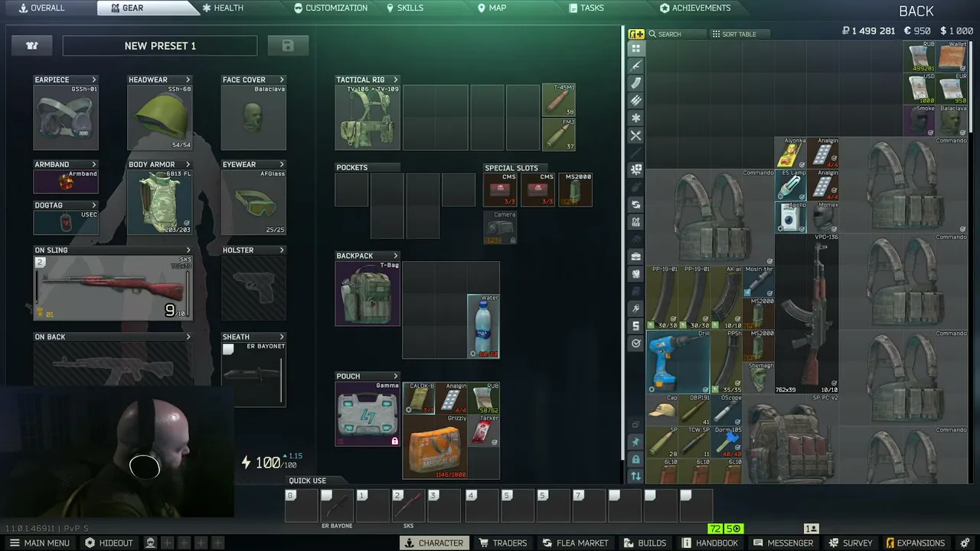Select the armor vest filter icon in stash sidebar
This screenshot has width=980, height=551.
(635, 273)
